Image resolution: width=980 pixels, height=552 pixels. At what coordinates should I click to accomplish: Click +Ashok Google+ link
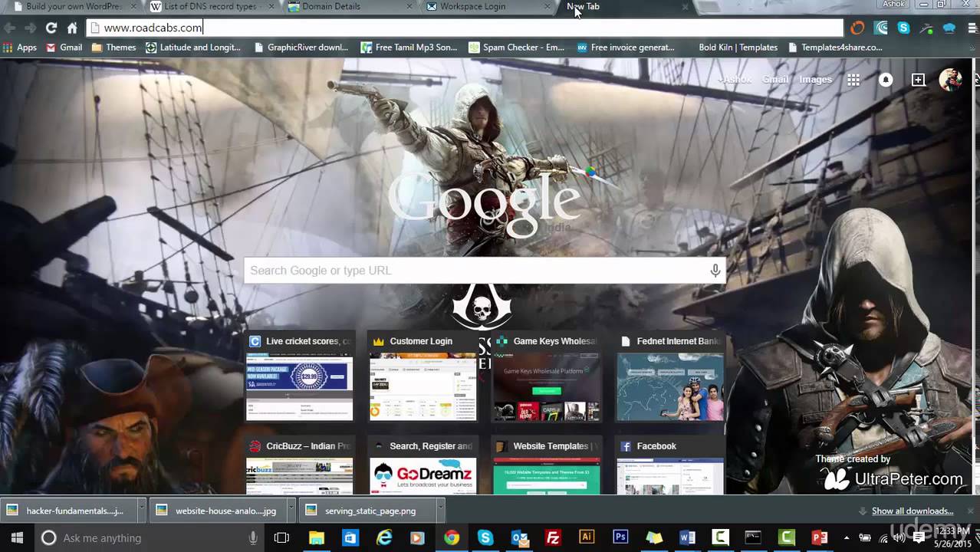pyautogui.click(x=735, y=80)
